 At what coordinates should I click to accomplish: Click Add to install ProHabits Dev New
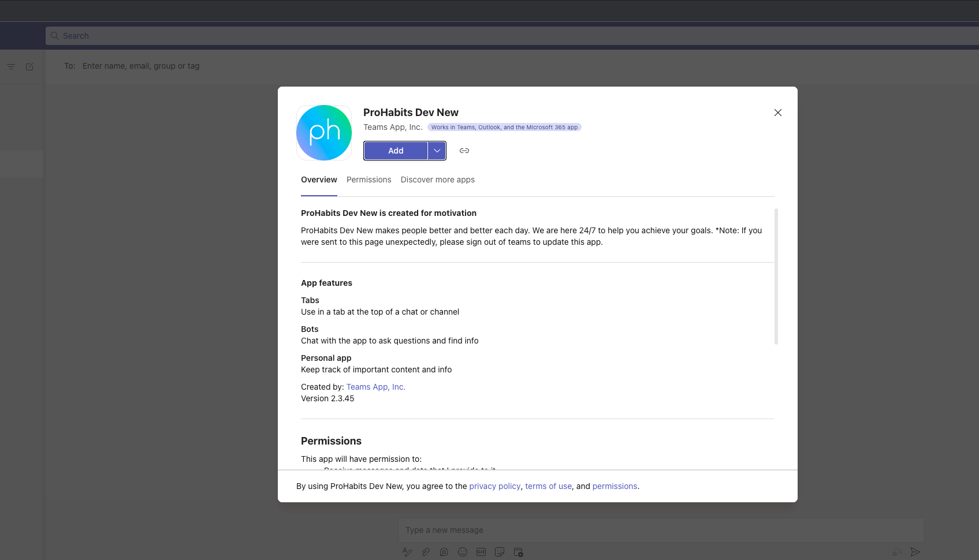coord(396,151)
